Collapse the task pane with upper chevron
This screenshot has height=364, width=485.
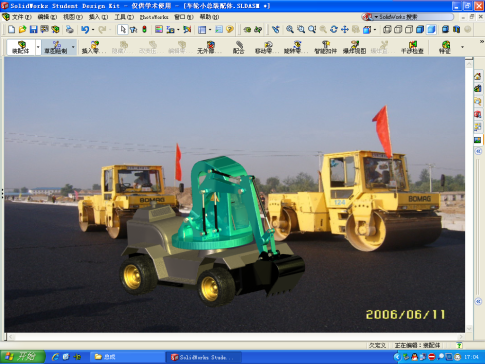(x=478, y=151)
